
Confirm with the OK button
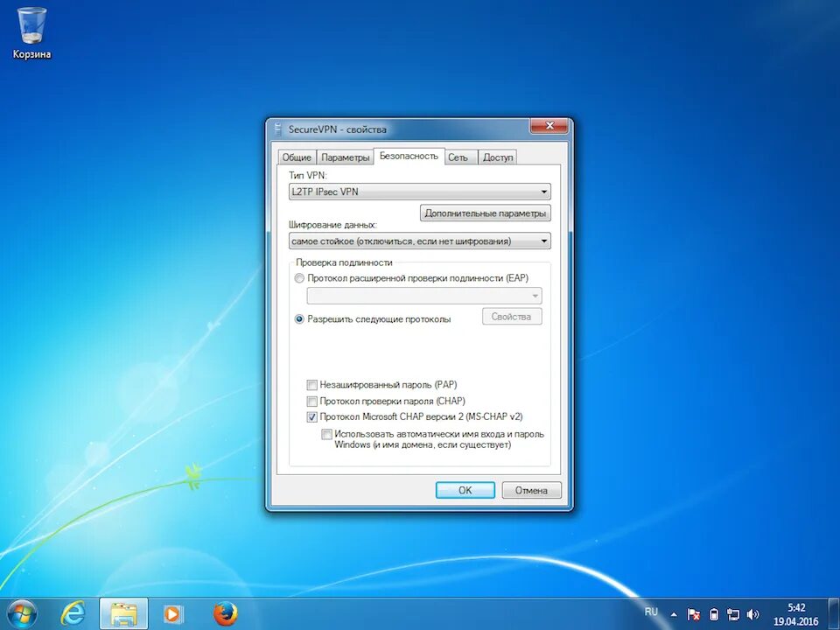click(465, 490)
